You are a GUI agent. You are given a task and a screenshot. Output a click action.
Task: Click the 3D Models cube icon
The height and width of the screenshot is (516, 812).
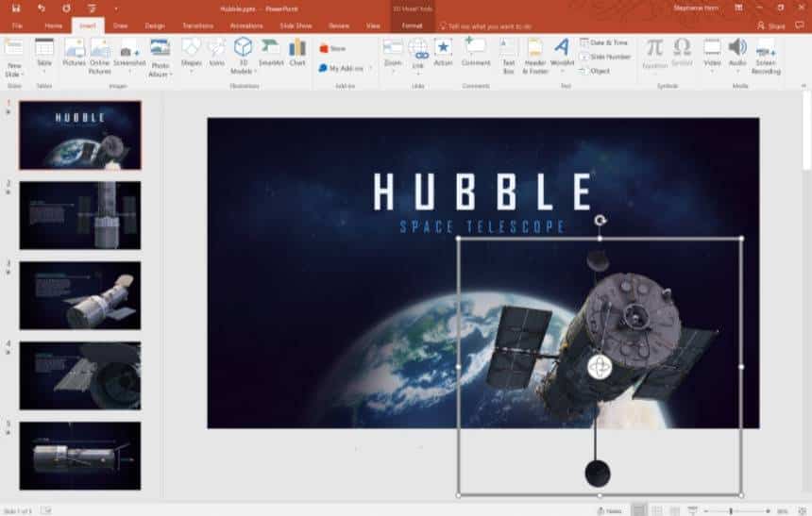[243, 47]
